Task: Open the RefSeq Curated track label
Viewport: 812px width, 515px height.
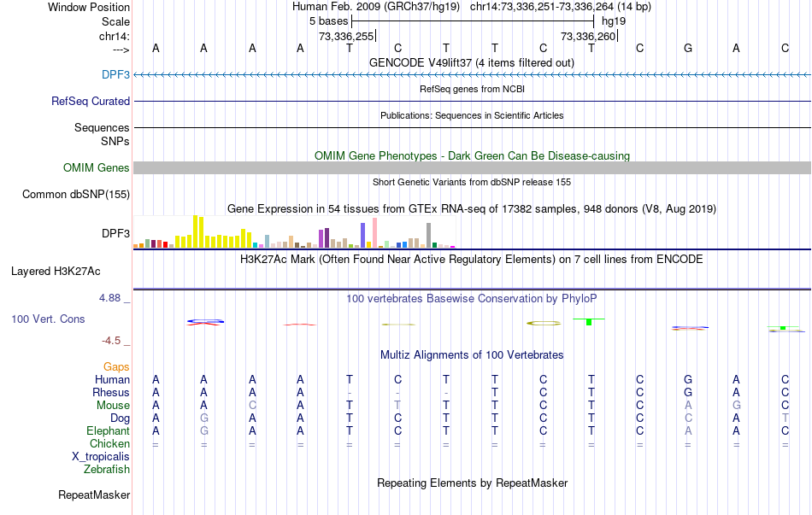Action: point(90,101)
